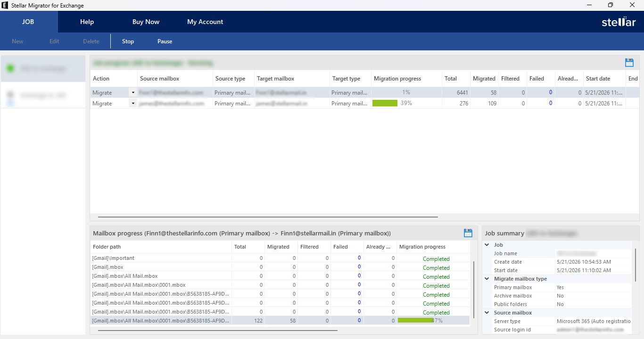Open the Help menu

click(87, 22)
